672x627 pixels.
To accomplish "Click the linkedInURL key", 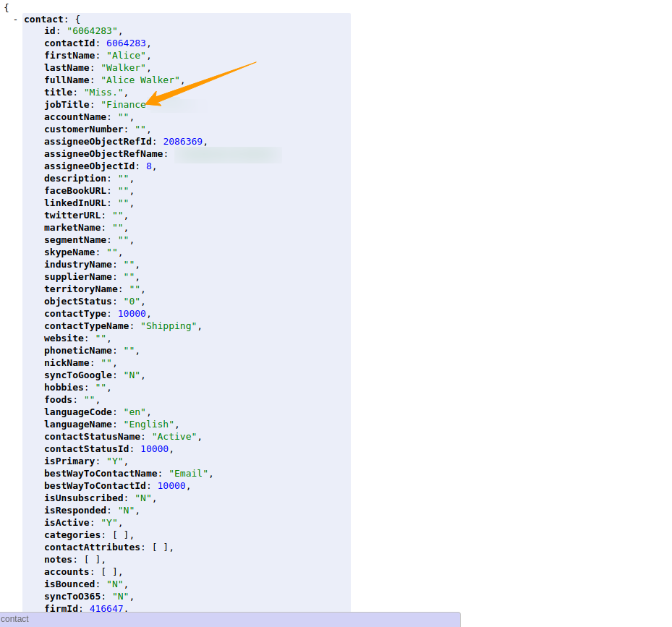I will point(75,203).
